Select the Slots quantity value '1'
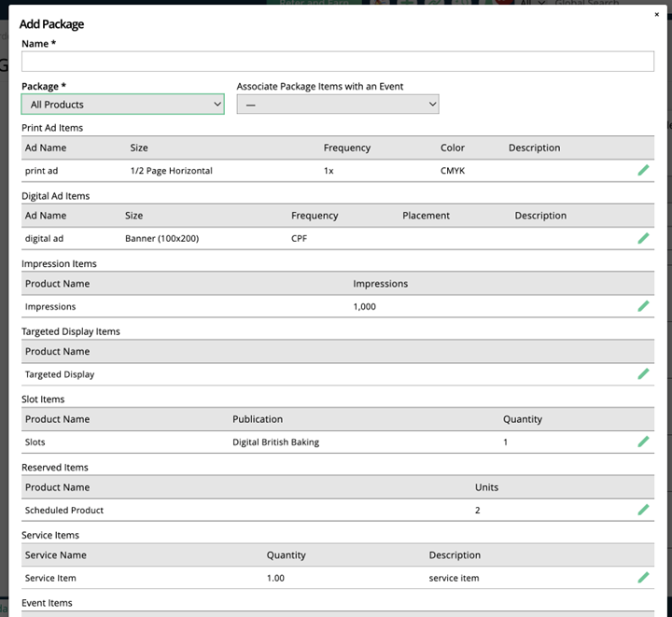This screenshot has height=617, width=672. pos(505,442)
